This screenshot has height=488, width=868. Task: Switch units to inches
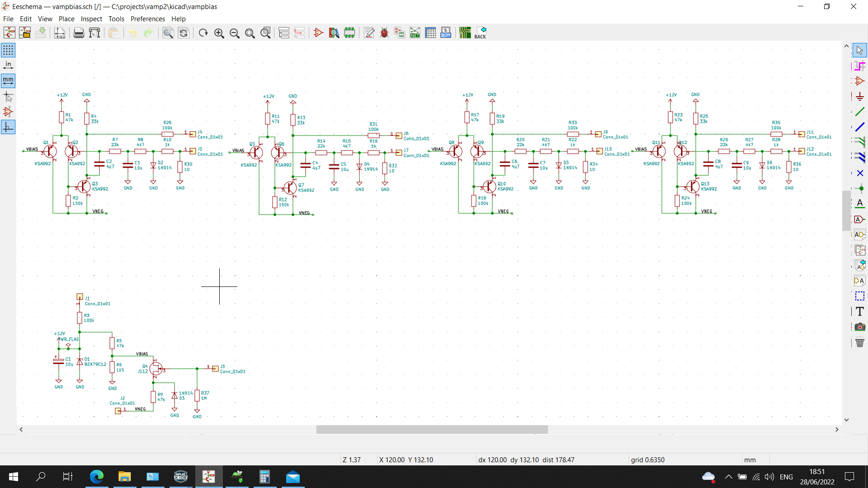[x=8, y=66]
